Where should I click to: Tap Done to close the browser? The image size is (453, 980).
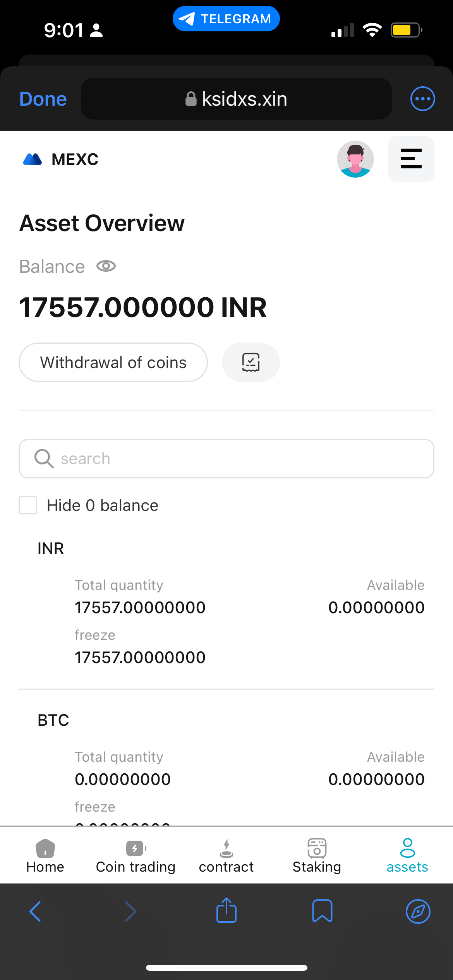[43, 99]
